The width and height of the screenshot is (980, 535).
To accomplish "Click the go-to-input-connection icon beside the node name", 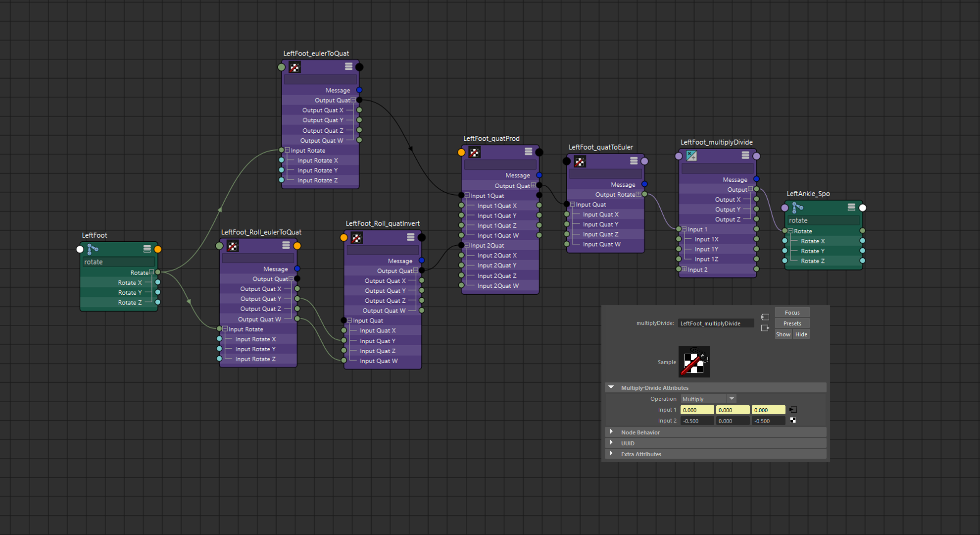I will pos(765,317).
